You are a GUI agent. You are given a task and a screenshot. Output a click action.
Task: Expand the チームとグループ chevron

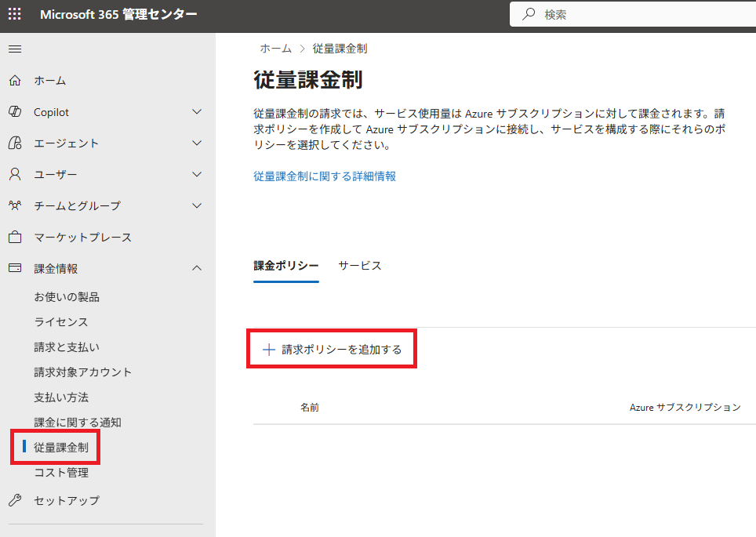coord(197,206)
